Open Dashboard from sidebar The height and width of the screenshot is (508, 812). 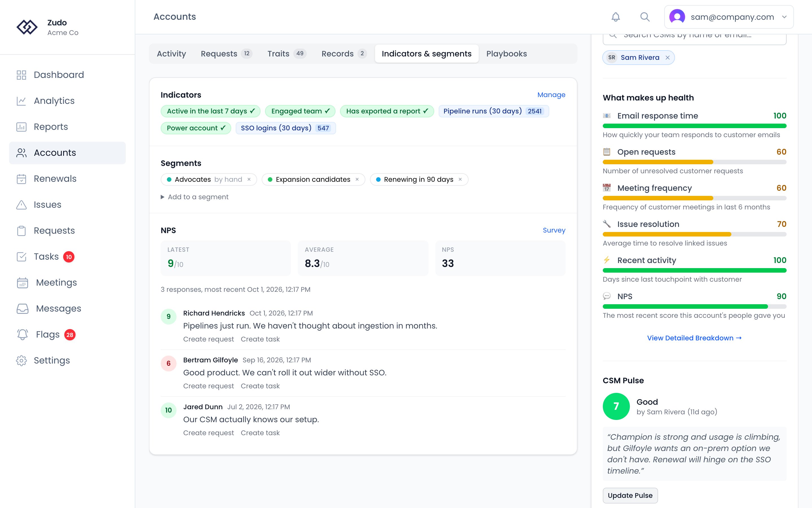(x=67, y=75)
